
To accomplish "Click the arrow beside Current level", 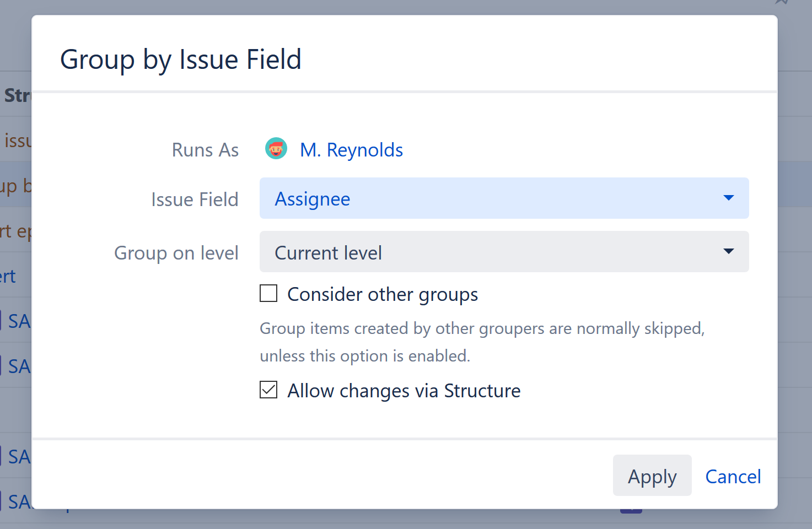I will coord(728,251).
